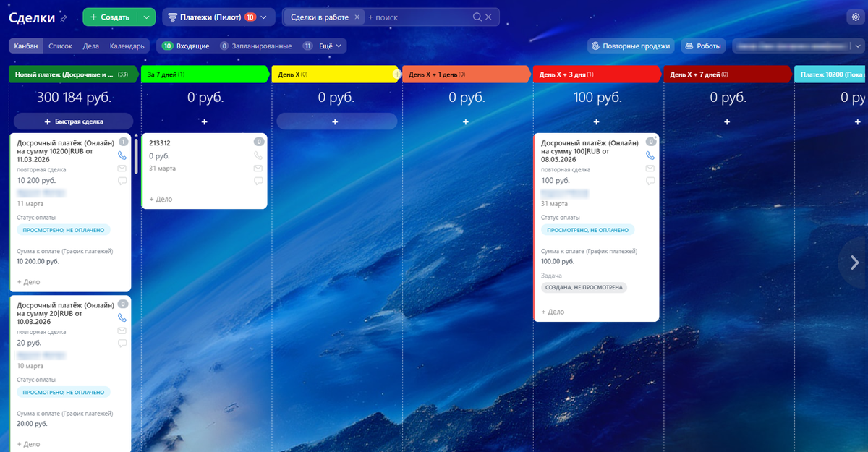Click phone icon on the 10200|RUB deal card
The image size is (868, 452).
[122, 155]
